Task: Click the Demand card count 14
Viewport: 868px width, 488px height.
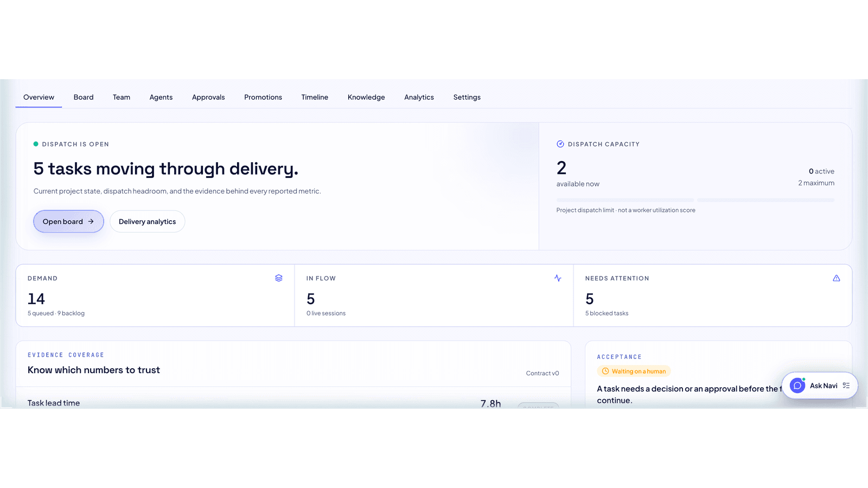Action: 36,299
